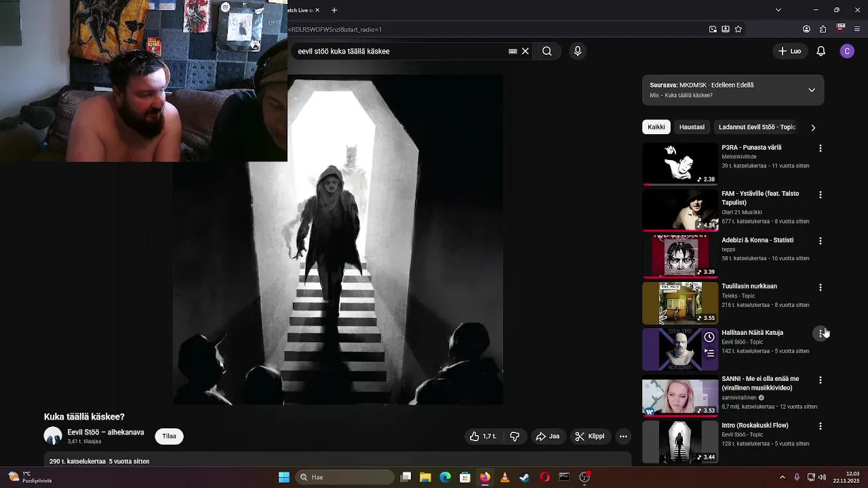Viewport: 868px width, 488px height.
Task: Open Steam from the taskbar
Action: [524, 477]
